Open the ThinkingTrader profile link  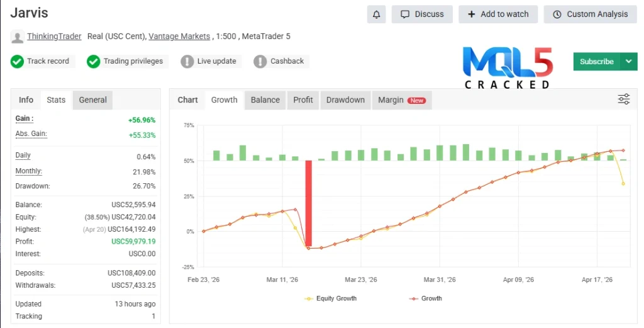point(54,36)
